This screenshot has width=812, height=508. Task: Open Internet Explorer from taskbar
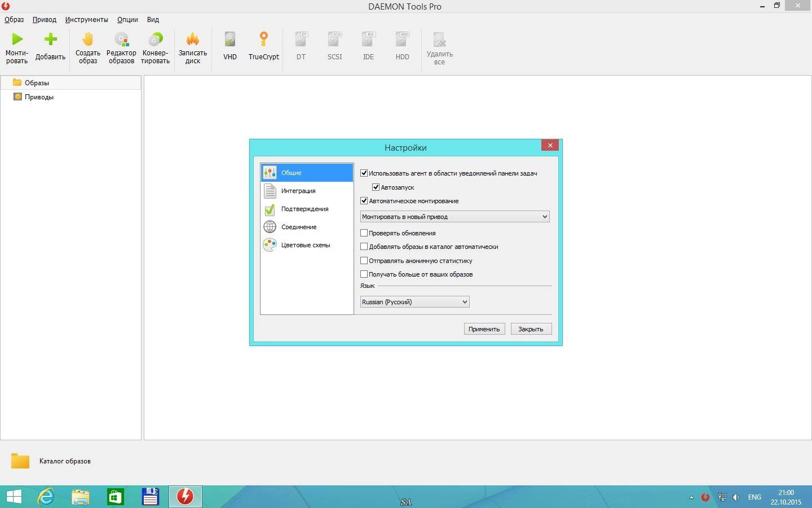[46, 497]
